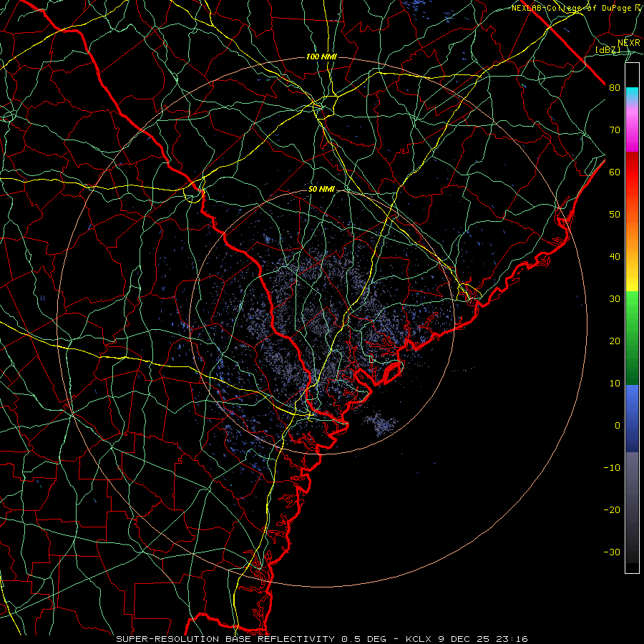Image resolution: width=644 pixels, height=644 pixels.
Task: Click the -20 value on the dBZ scale
Action: point(612,510)
